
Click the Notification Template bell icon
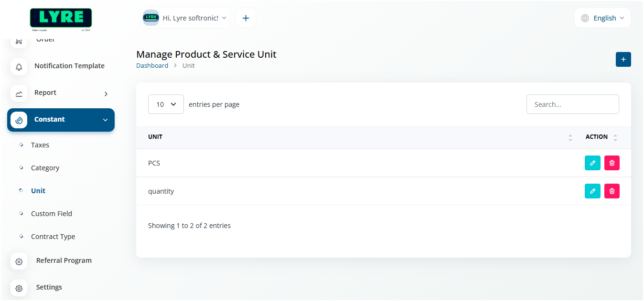[x=19, y=67]
